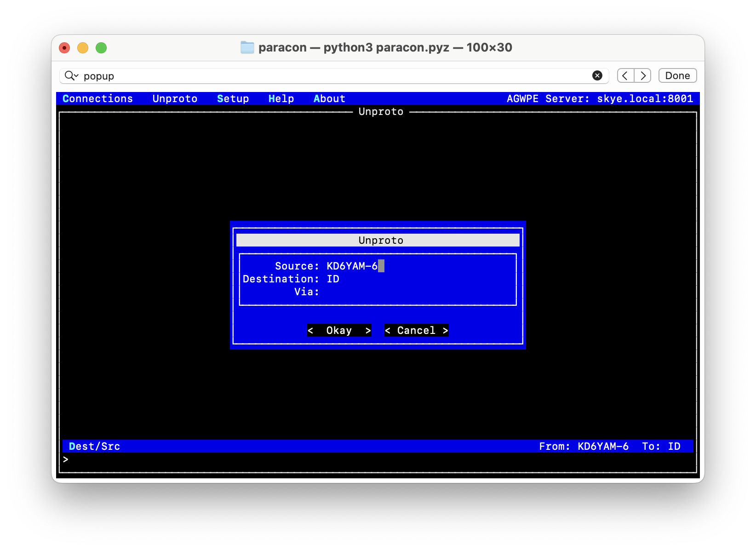Open the About menu
The image size is (756, 551).
(x=329, y=98)
